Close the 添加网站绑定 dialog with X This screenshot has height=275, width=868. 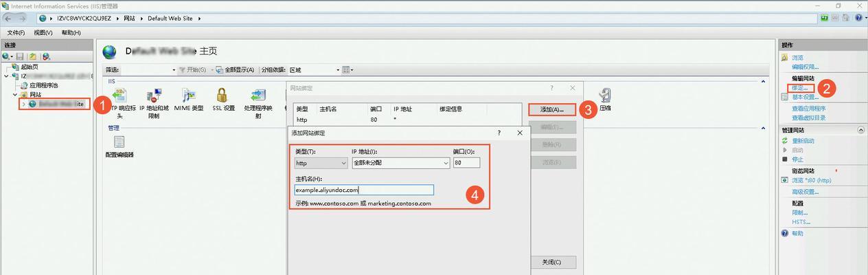coord(520,132)
